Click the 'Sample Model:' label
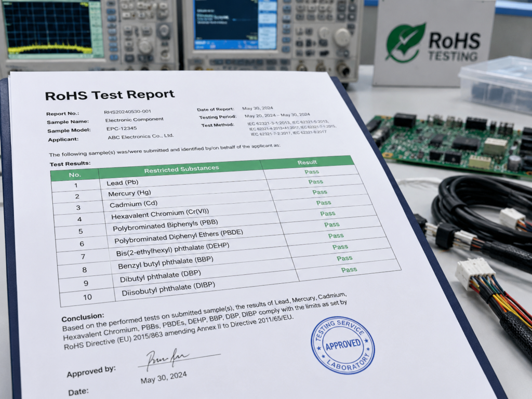 [69, 130]
